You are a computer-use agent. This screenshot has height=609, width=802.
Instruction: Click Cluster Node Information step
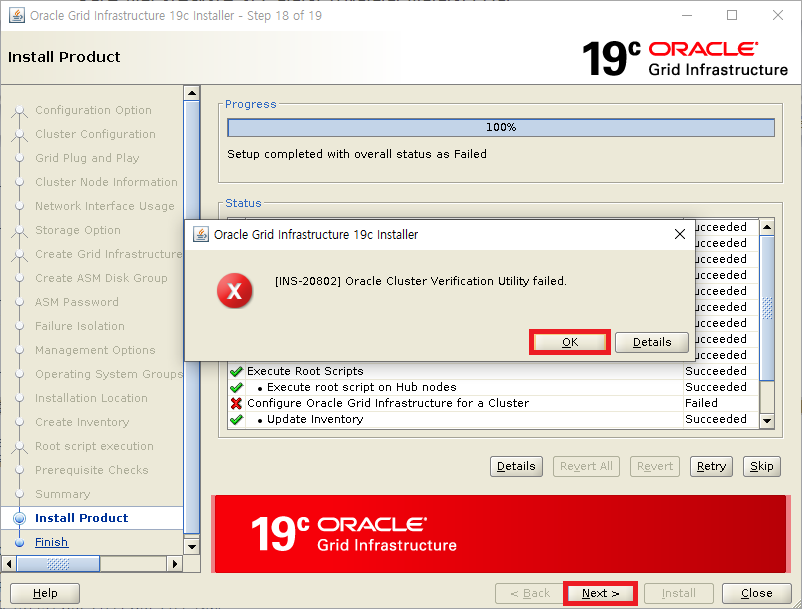coord(106,183)
